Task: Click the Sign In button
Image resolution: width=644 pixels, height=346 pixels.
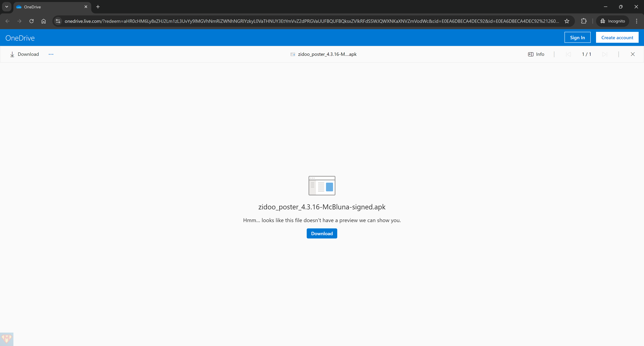Action: click(x=577, y=38)
